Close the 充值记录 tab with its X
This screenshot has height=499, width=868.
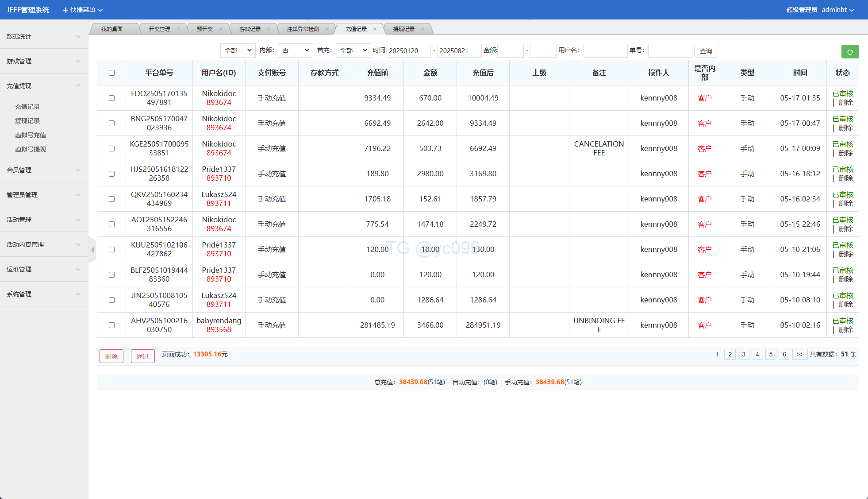tap(375, 29)
